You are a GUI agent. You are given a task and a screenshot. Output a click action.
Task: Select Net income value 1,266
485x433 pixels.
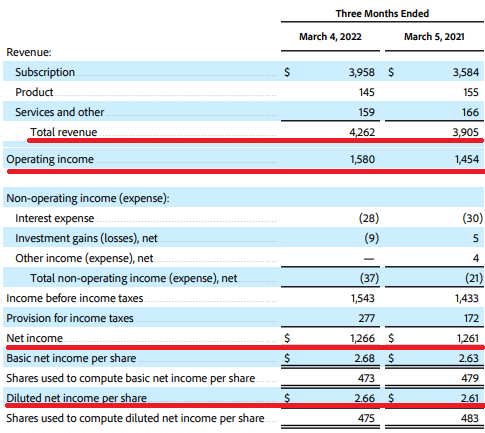coord(363,338)
